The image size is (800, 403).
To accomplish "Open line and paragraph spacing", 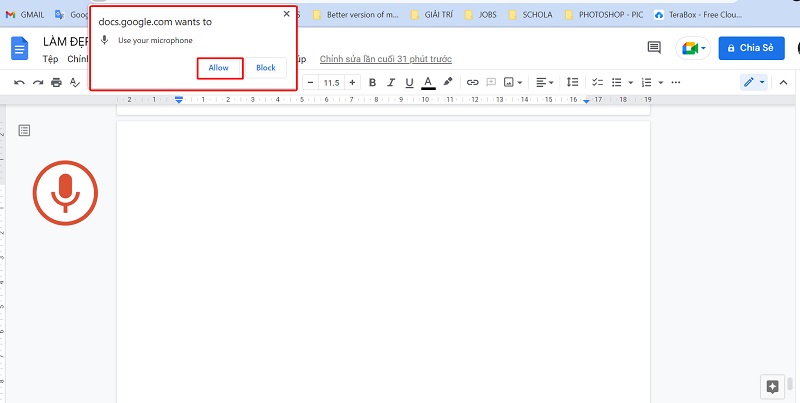I will click(572, 82).
